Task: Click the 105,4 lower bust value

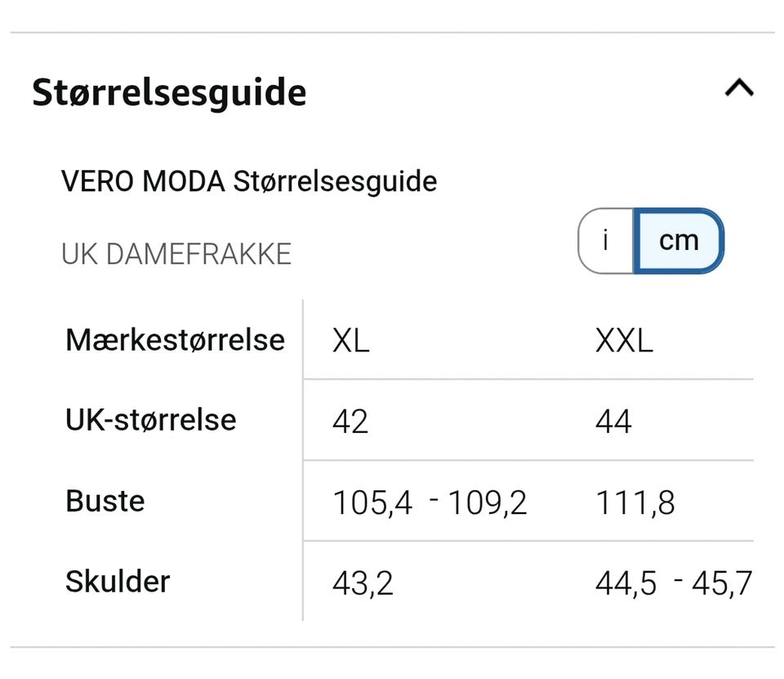Action: coord(372,503)
